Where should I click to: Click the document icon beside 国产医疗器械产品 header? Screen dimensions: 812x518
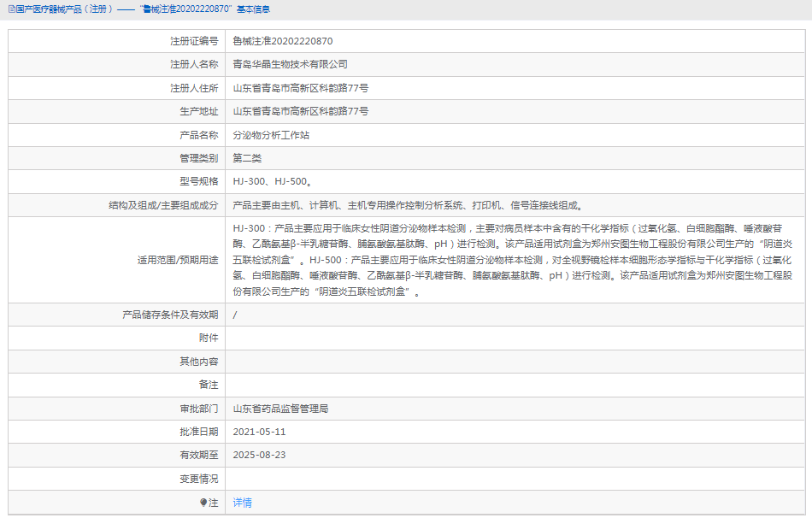pos(11,9)
